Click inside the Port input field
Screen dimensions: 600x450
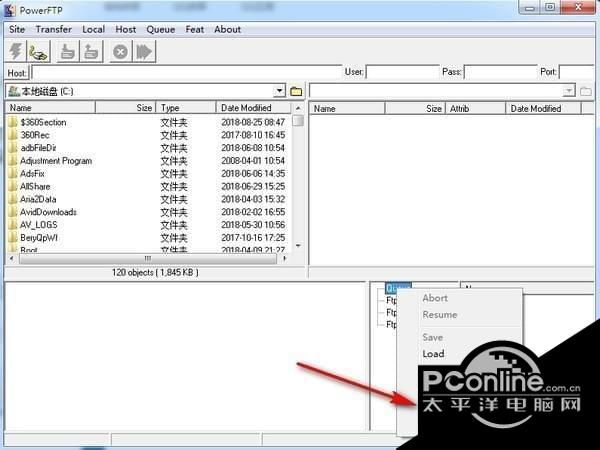click(577, 72)
